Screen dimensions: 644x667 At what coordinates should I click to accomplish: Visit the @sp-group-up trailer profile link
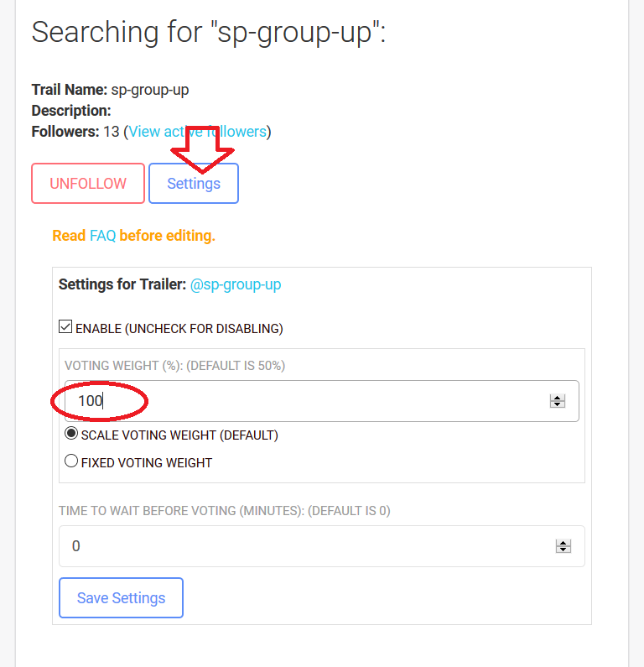pos(236,284)
